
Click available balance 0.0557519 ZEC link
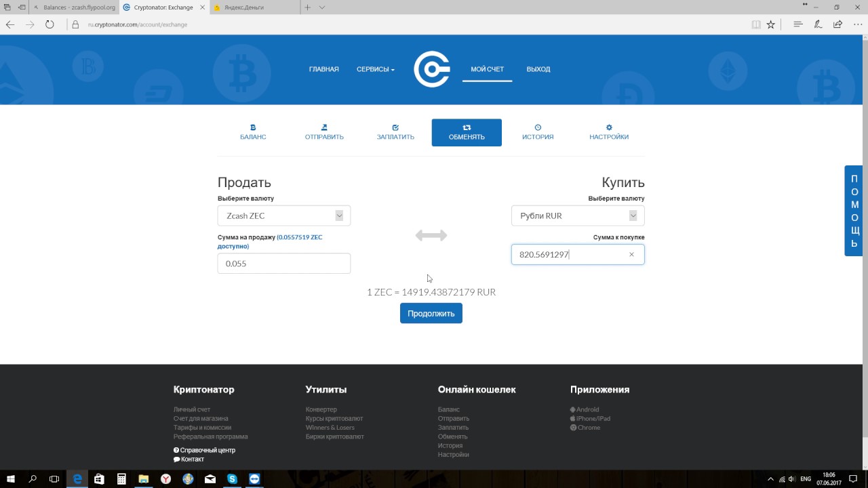click(270, 242)
